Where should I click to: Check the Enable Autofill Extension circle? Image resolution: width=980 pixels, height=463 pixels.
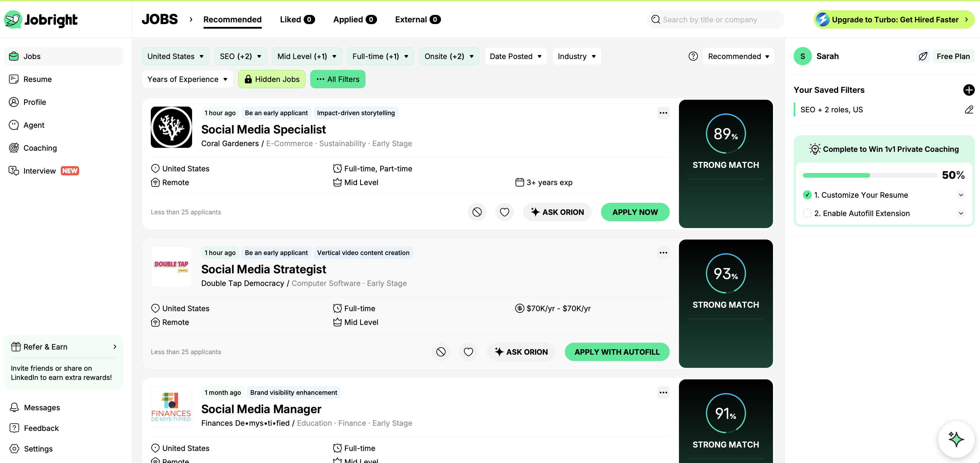pyautogui.click(x=807, y=213)
